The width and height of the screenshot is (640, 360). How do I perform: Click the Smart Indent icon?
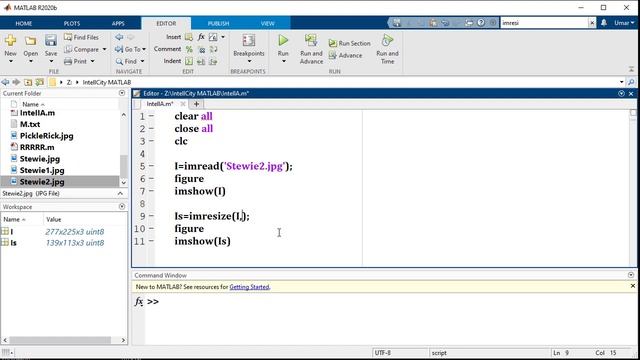click(189, 61)
